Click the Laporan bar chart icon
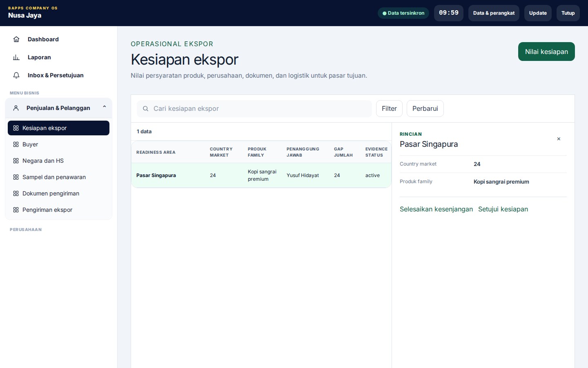Image resolution: width=588 pixels, height=368 pixels. pos(16,57)
